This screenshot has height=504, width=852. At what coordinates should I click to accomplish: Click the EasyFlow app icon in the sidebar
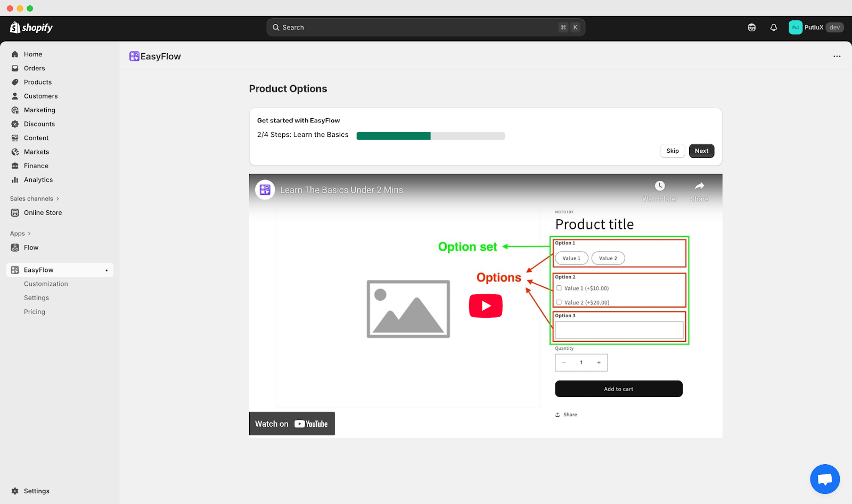[x=14, y=270]
